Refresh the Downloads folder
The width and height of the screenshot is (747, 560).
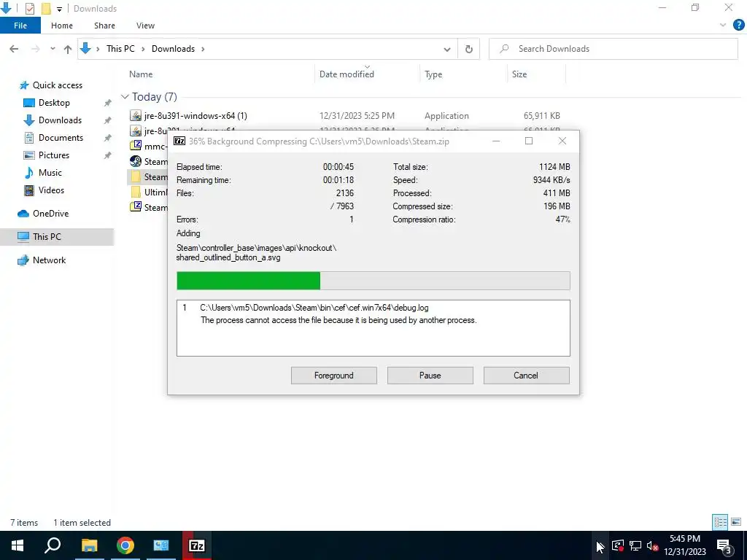coord(469,49)
